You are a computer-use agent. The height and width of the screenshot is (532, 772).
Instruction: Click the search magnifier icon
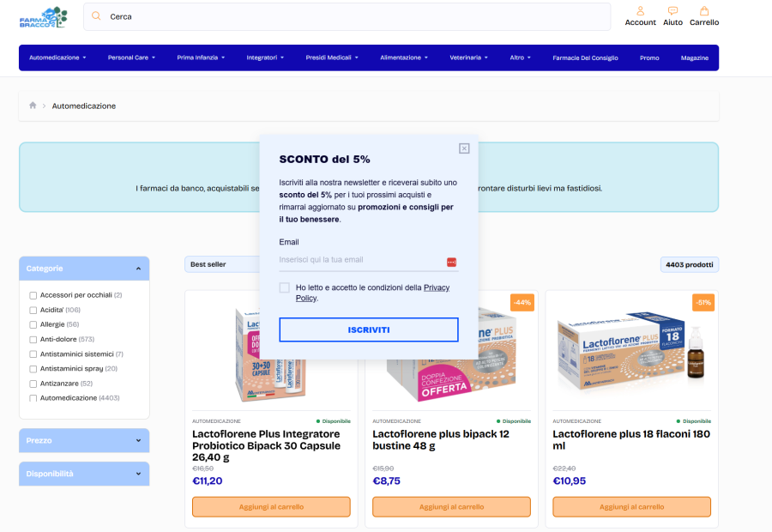point(96,16)
